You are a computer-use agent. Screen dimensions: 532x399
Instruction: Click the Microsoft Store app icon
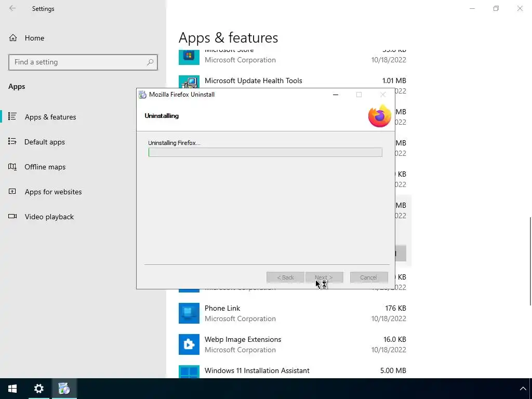click(189, 57)
